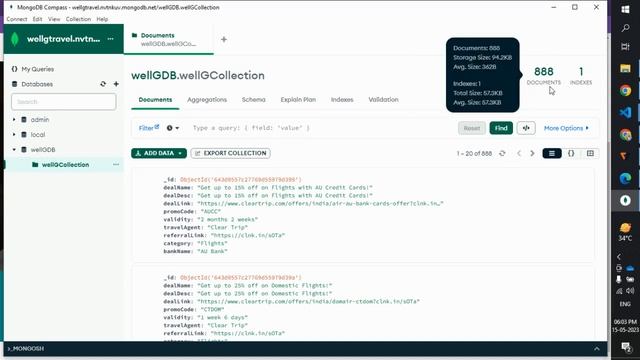The height and width of the screenshot is (360, 640).
Task: Switch to the Explain Plan tab
Action: click(298, 100)
